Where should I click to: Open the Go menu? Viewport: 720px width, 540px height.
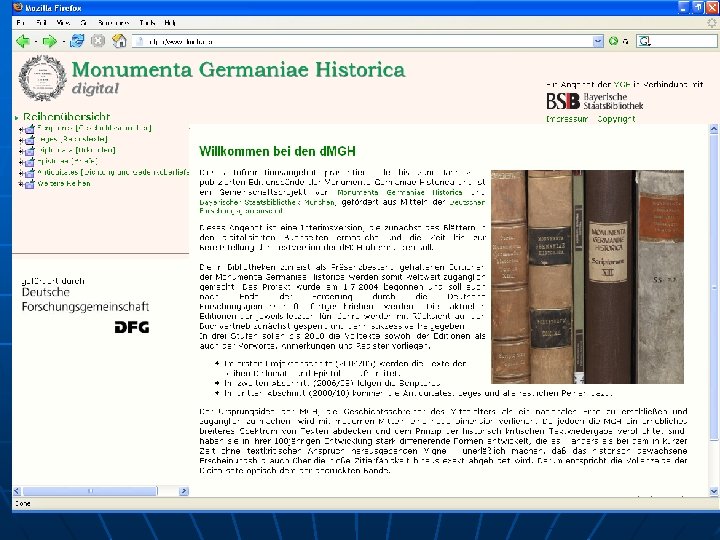[x=84, y=22]
